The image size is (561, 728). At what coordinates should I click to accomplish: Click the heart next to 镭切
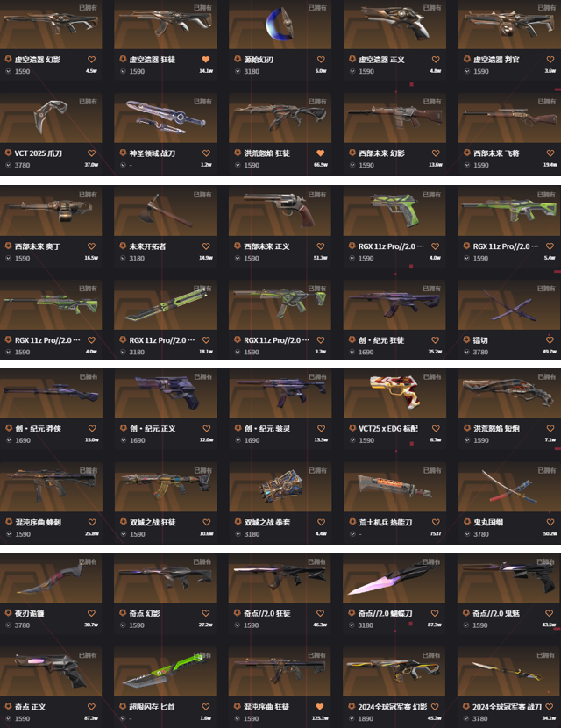pos(550,339)
